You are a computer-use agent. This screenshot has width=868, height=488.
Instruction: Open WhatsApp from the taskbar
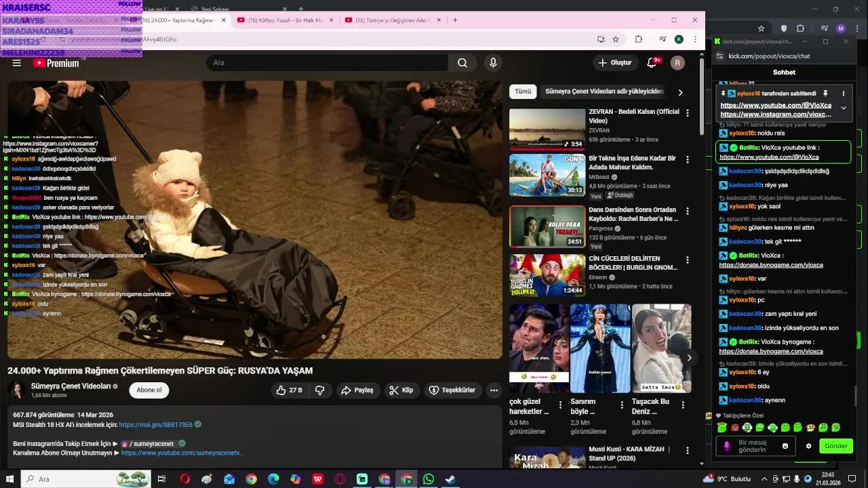coord(429,479)
